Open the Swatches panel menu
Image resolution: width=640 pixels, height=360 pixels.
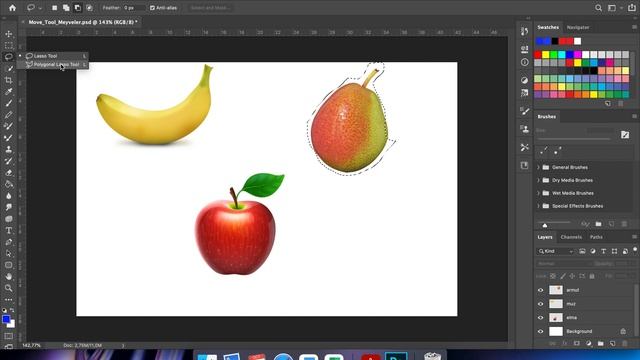click(634, 27)
